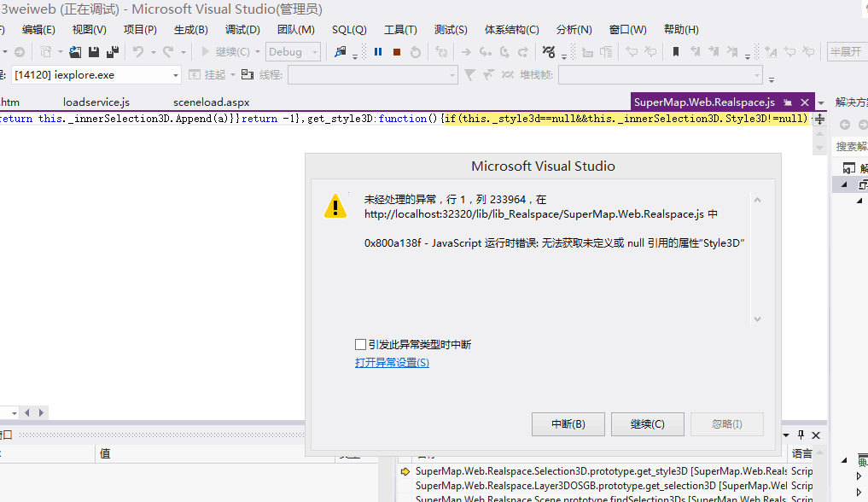Screen dimensions: 868x502
Task: Open the 生成(B) menu
Action: click(191, 30)
